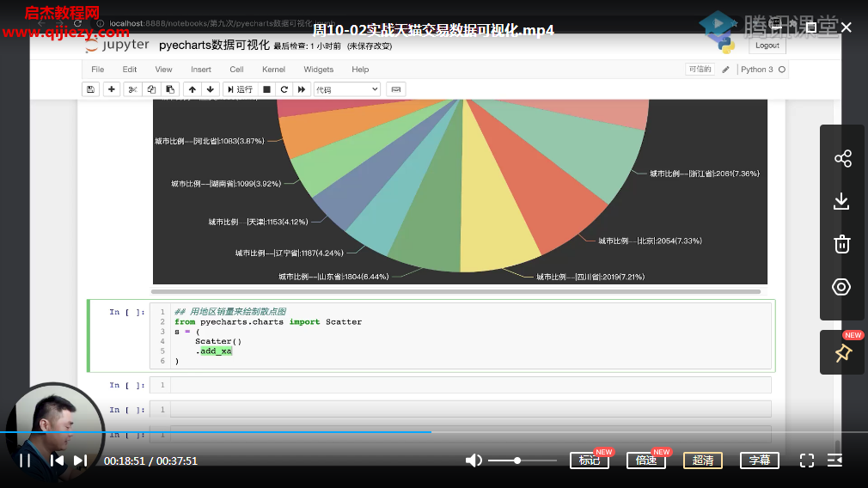The width and height of the screenshot is (868, 488).
Task: Open the 超清 quality selector
Action: (x=703, y=461)
